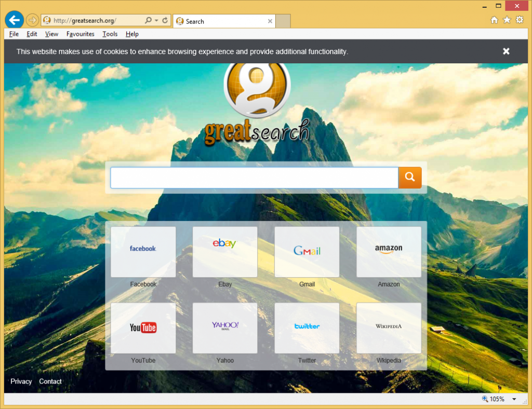Image resolution: width=532 pixels, height=409 pixels.
Task: Minimize the browser window
Action: click(x=485, y=6)
